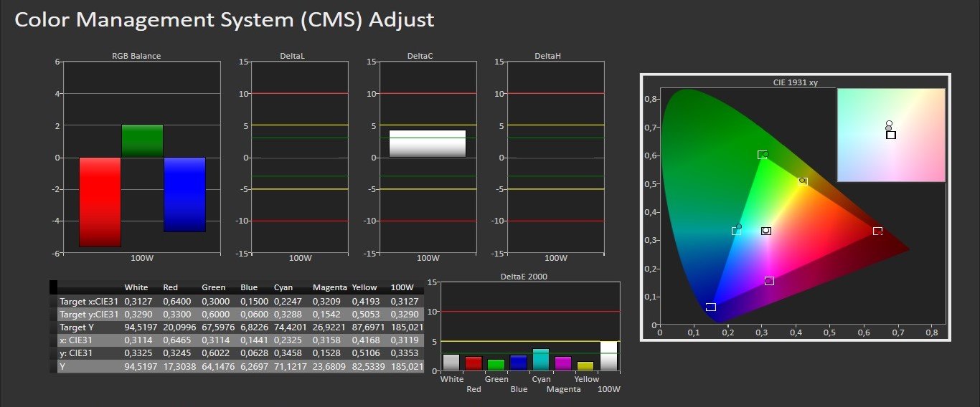Select the green primary marker on CIE chart

tap(763, 155)
